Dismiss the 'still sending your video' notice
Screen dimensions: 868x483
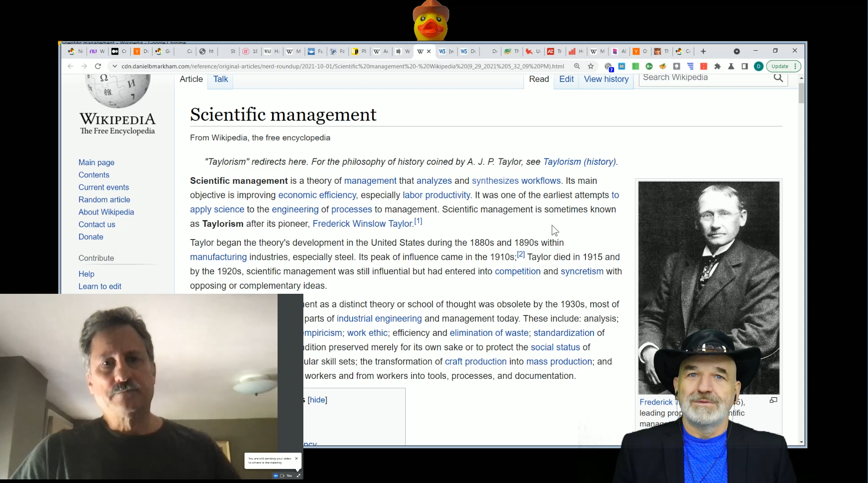click(297, 459)
